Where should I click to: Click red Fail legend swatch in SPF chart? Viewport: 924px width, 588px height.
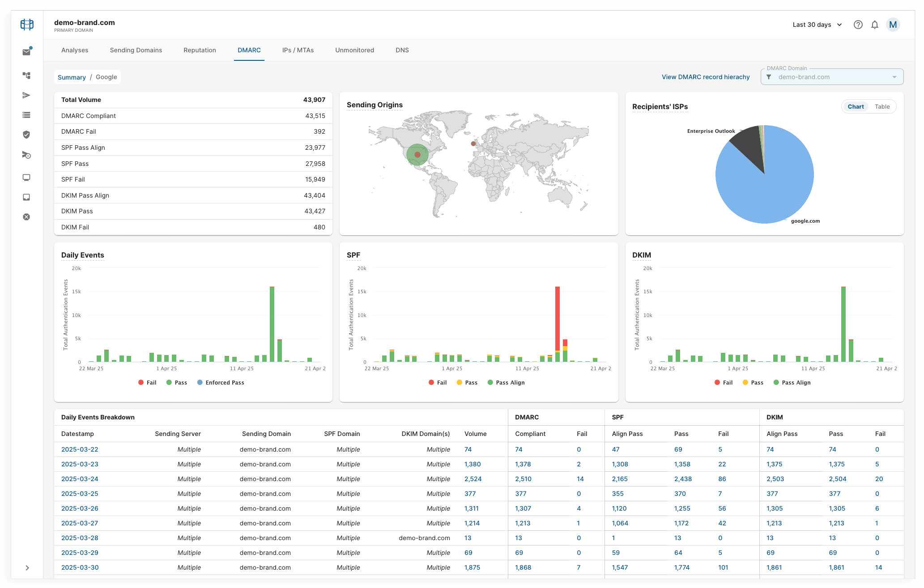coord(431,382)
